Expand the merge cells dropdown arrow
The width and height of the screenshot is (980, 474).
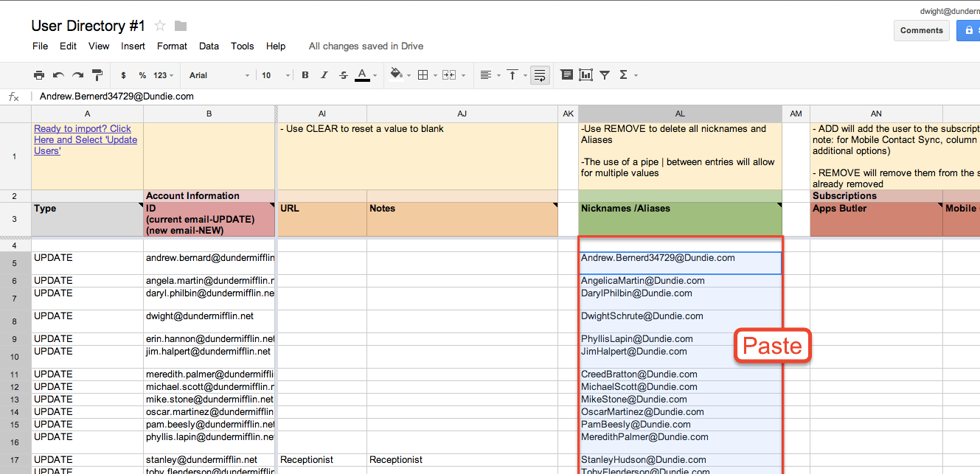click(x=463, y=75)
